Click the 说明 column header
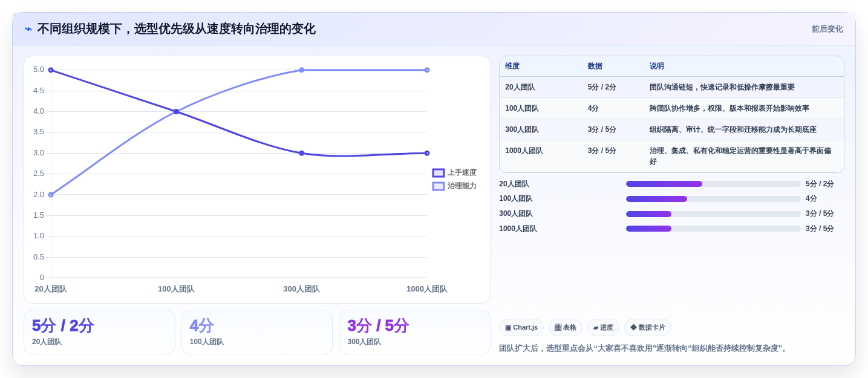The width and height of the screenshot is (868, 378). point(657,67)
